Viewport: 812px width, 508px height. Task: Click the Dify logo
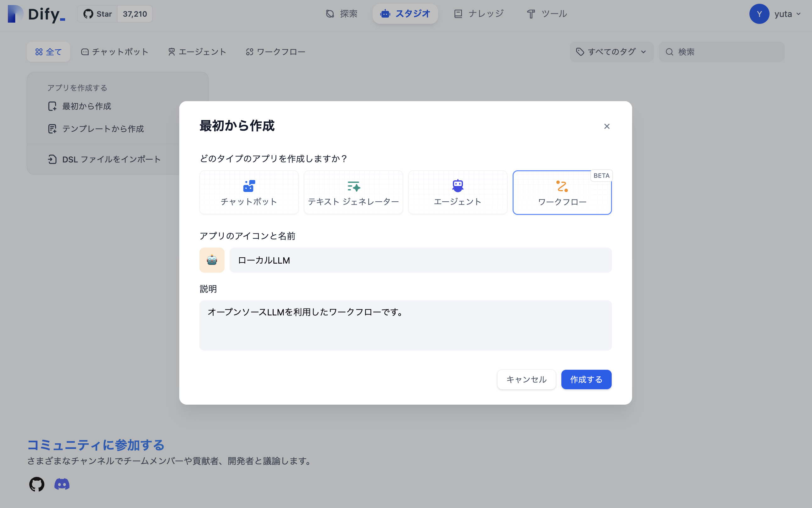point(36,14)
